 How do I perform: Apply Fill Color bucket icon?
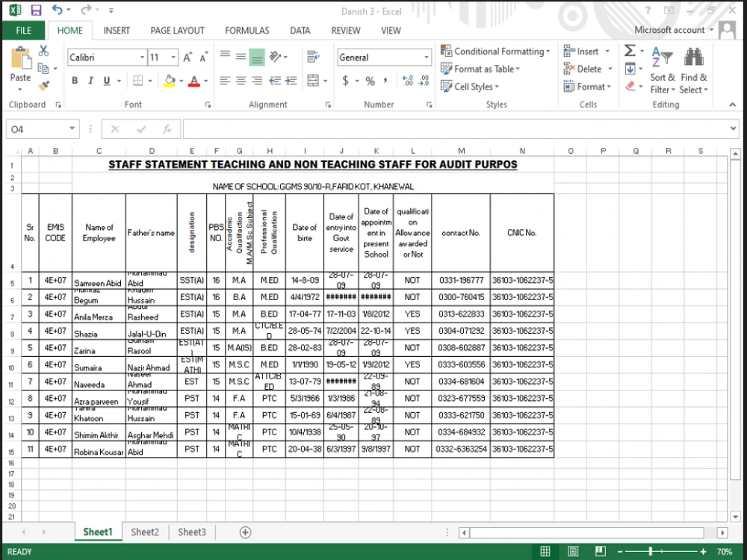[170, 81]
